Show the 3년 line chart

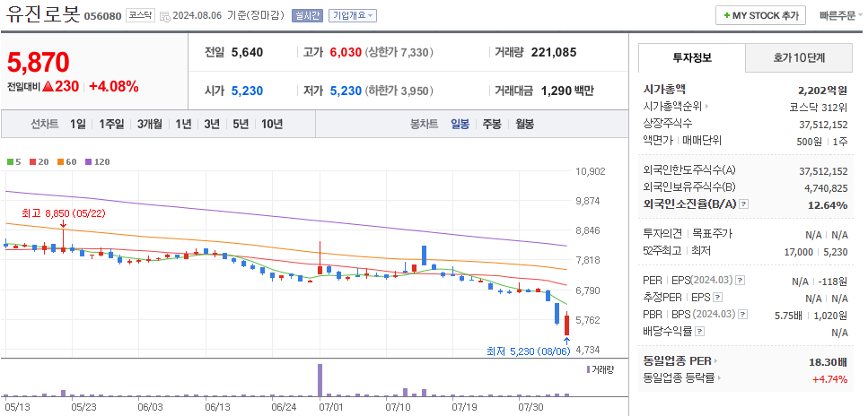(212, 124)
